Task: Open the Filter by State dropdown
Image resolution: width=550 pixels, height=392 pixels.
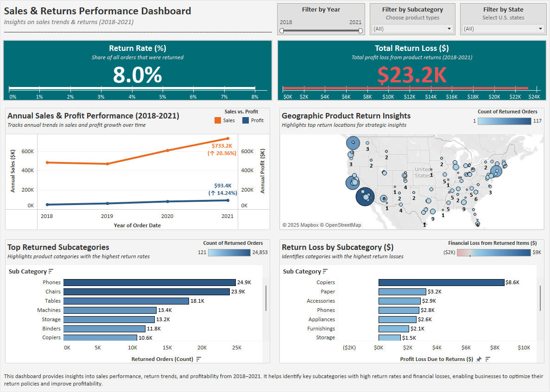Action: 503,28
